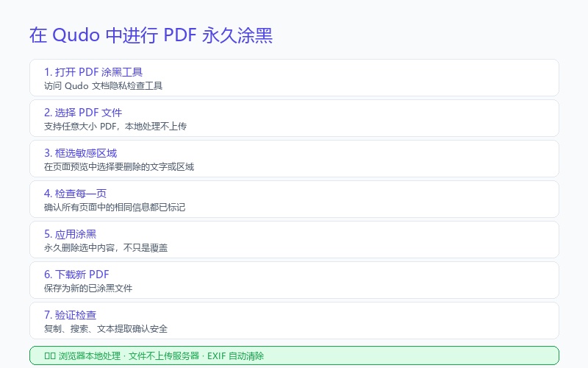
Task: Click step heading 6. 下载新 PDF
Action: [x=76, y=275]
